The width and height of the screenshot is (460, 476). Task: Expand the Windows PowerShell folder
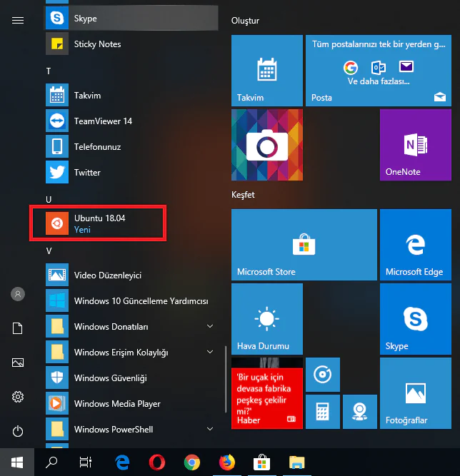point(210,430)
